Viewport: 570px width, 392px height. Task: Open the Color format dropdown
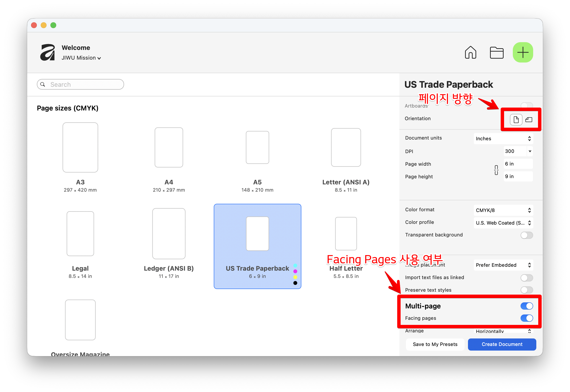pos(503,210)
